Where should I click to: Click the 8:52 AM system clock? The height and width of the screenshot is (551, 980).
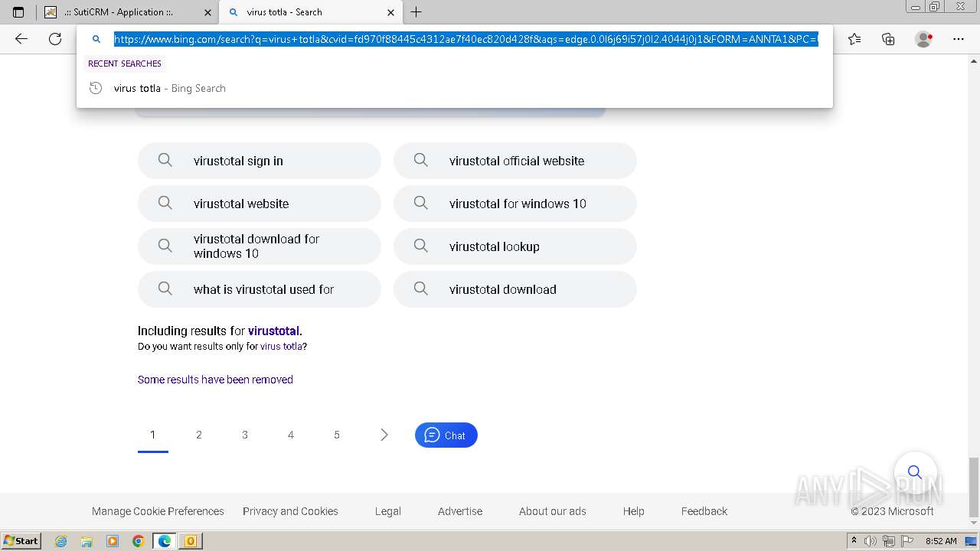tap(941, 541)
